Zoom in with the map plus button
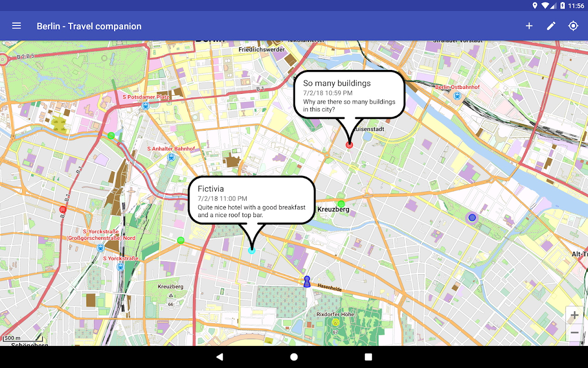 click(x=574, y=315)
